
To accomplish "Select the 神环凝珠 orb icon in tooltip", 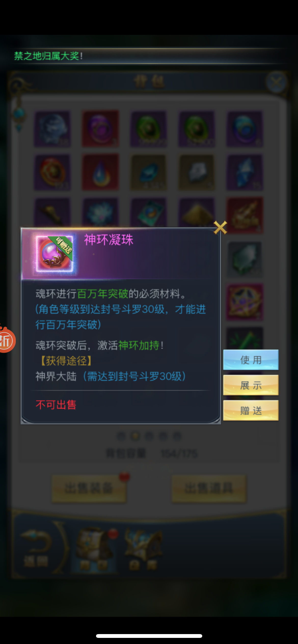I will click(x=55, y=254).
